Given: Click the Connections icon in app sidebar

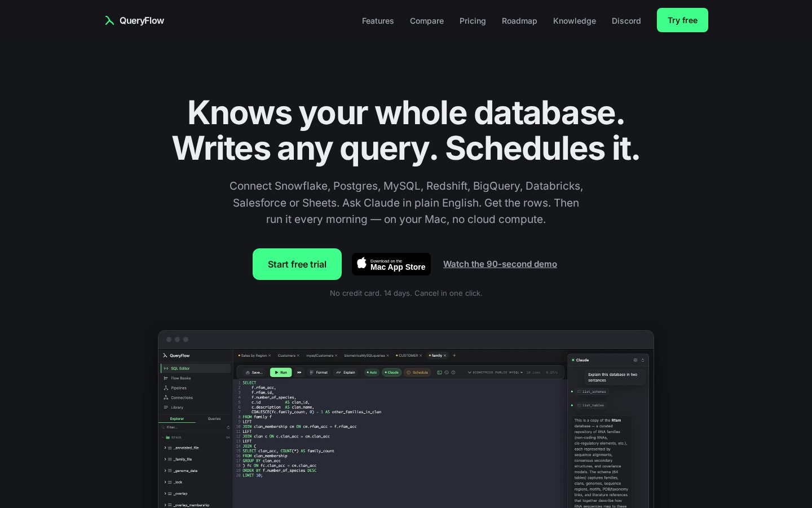Looking at the screenshot, I should 166,397.
